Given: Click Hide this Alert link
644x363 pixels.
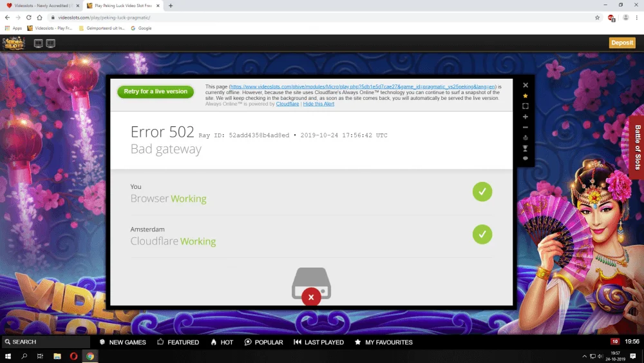Looking at the screenshot, I should pos(318,104).
